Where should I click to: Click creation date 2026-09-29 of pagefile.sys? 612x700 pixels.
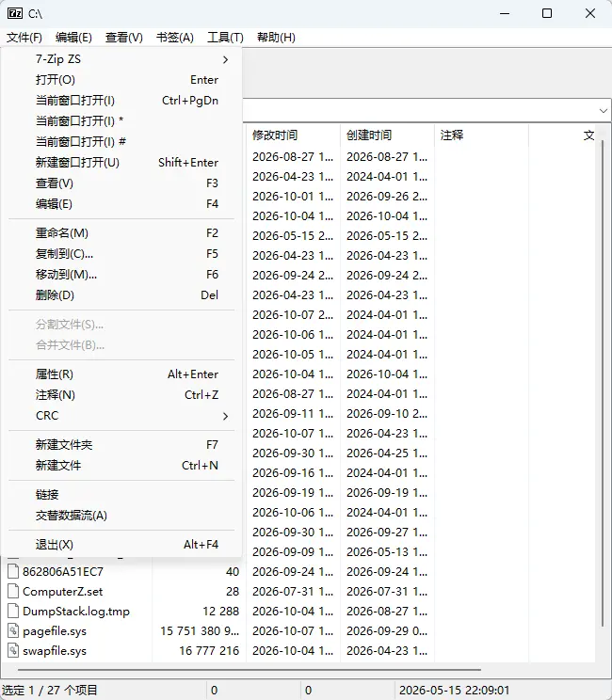click(x=387, y=630)
